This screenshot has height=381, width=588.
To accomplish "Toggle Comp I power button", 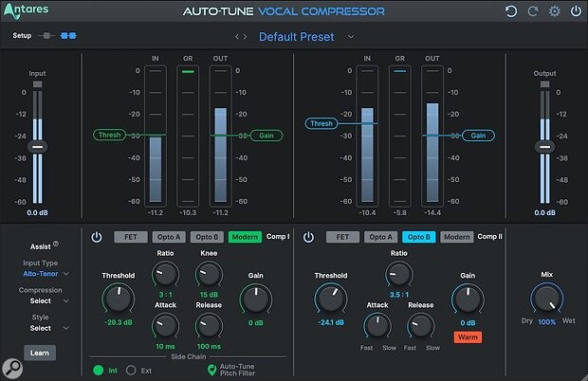I will pyautogui.click(x=97, y=237).
